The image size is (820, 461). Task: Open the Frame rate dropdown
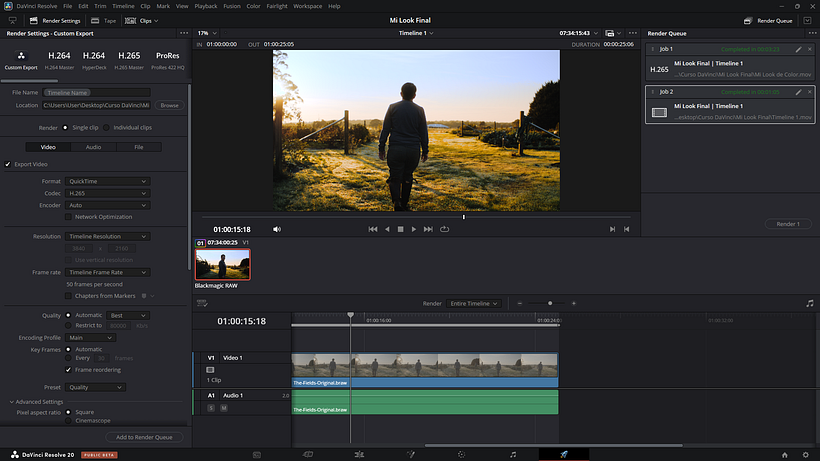point(108,272)
